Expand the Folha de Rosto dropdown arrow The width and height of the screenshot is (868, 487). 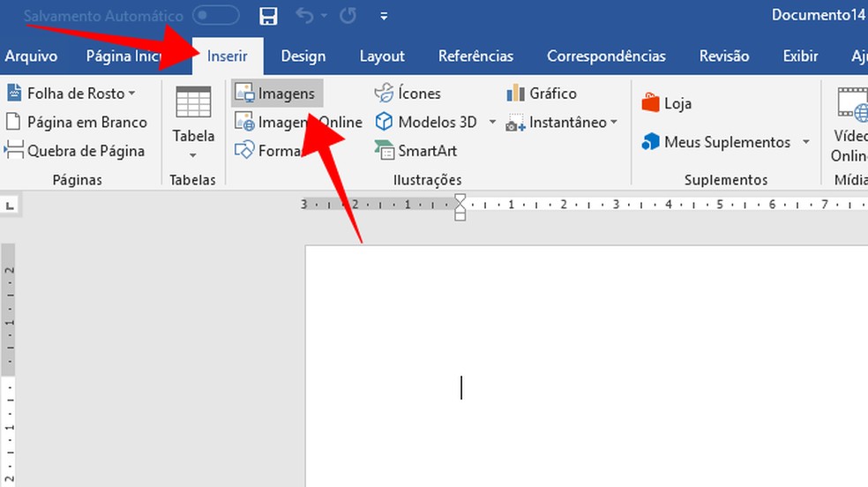coord(131,94)
